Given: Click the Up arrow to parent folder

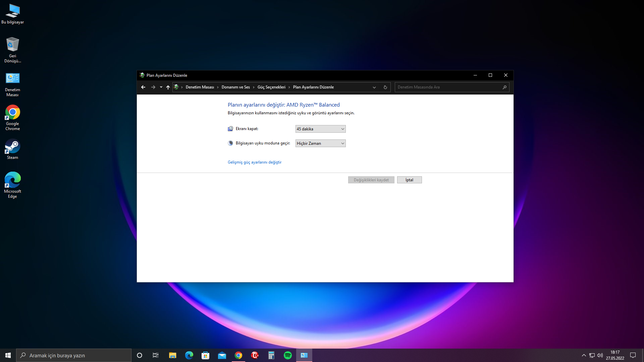Looking at the screenshot, I should pos(168,87).
